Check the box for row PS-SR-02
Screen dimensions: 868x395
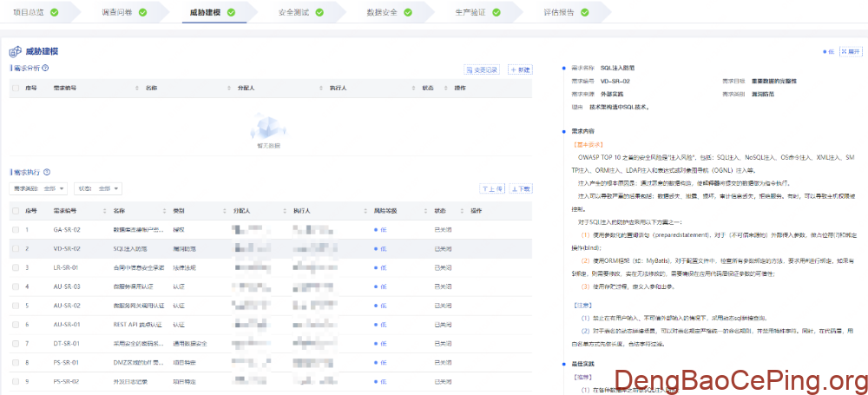click(x=16, y=382)
